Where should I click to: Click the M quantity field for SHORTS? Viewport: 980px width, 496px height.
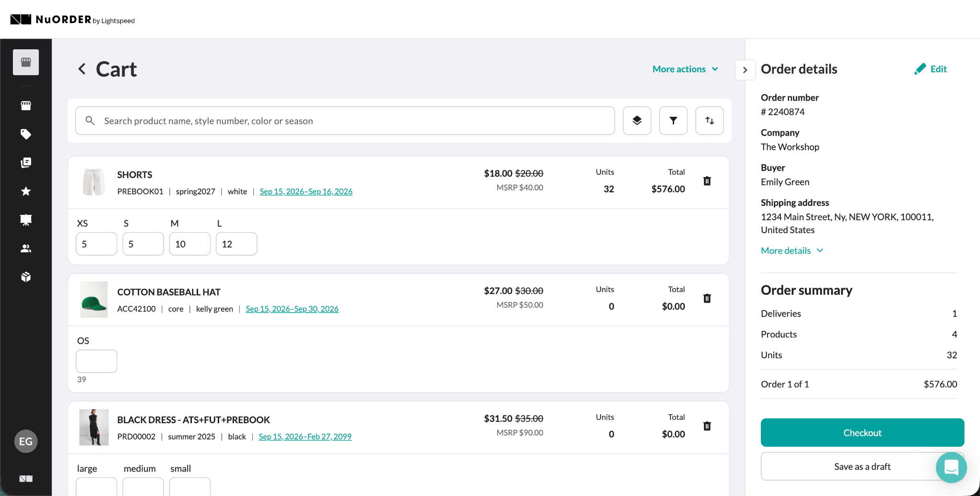pyautogui.click(x=190, y=244)
